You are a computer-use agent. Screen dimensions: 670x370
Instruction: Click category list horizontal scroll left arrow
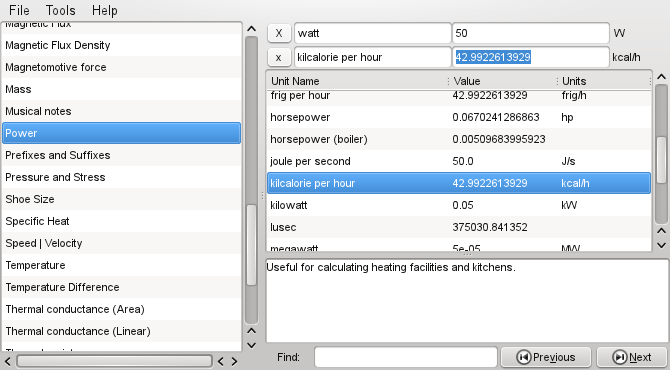[7, 361]
